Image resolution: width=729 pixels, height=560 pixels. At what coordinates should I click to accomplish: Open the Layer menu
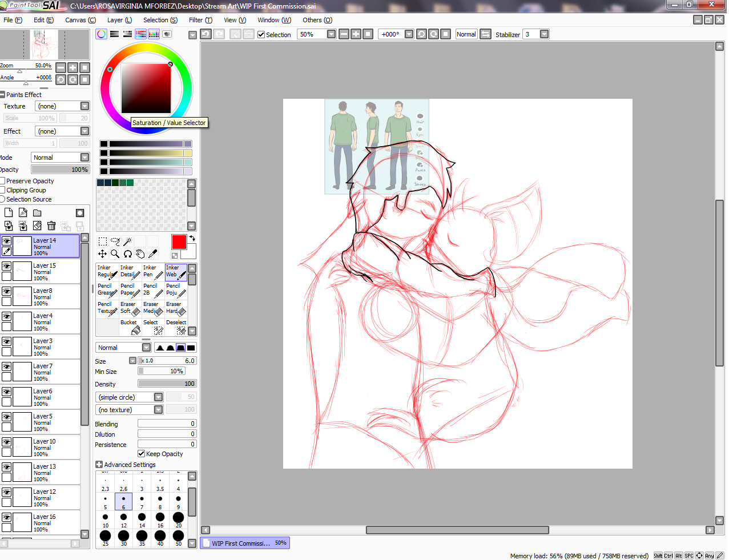click(119, 20)
